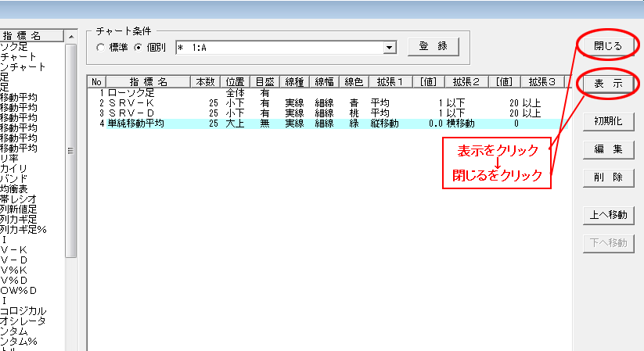Click the up arrow on the indicator list scrollbar

[71, 37]
